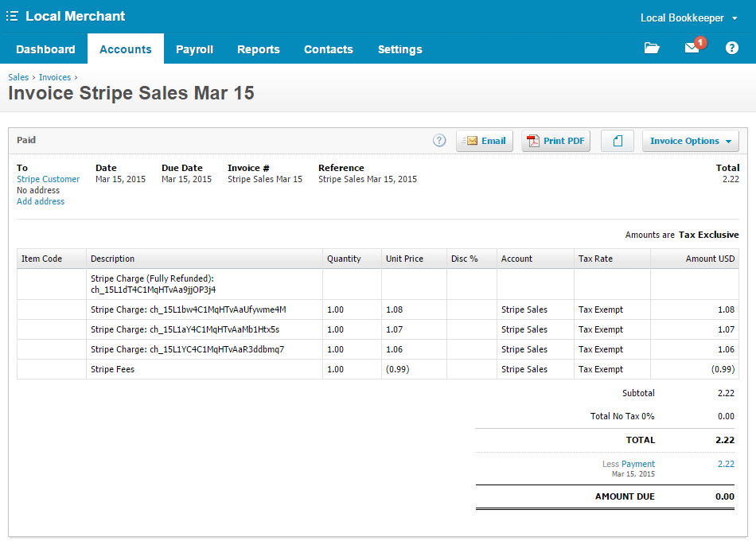Click the AMOUNT DUE value 0.00
Screen dimensions: 756x541
point(725,496)
